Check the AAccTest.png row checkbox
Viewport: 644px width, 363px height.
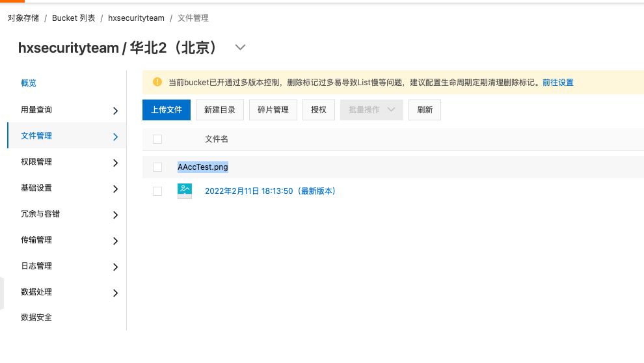[157, 167]
